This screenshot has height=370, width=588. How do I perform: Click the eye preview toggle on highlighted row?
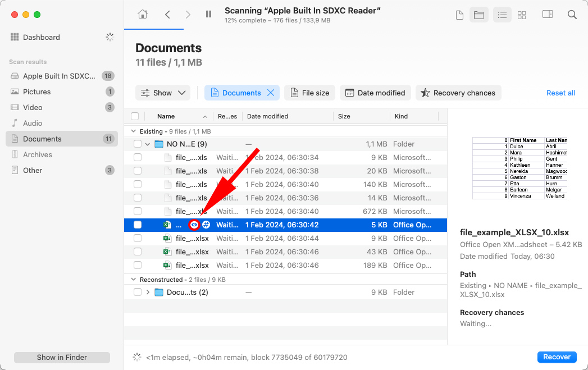(194, 225)
